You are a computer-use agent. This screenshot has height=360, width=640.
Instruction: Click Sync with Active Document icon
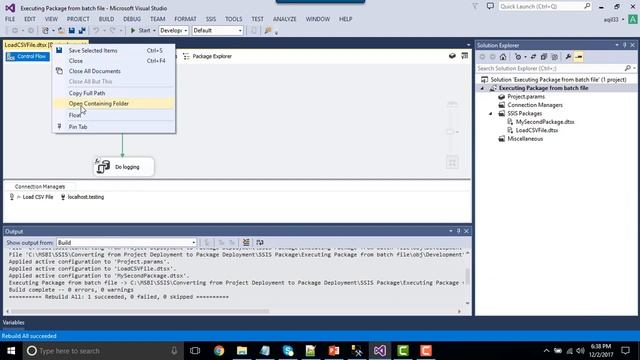(x=533, y=57)
